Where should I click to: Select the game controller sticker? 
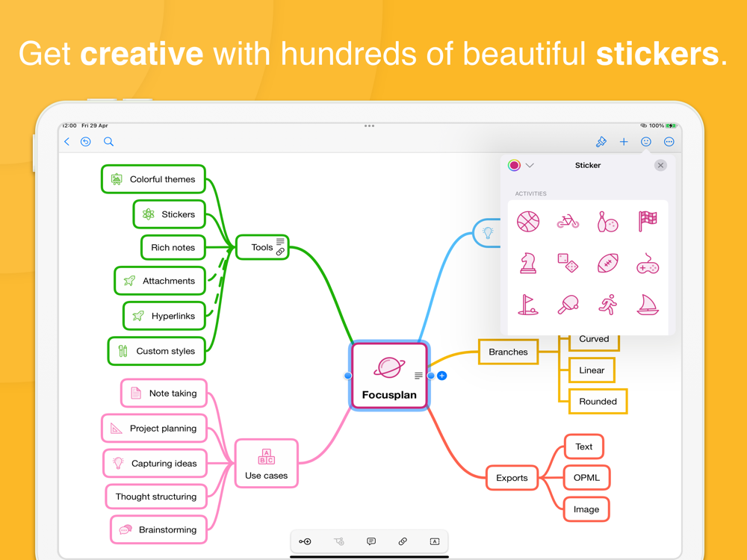[648, 264]
